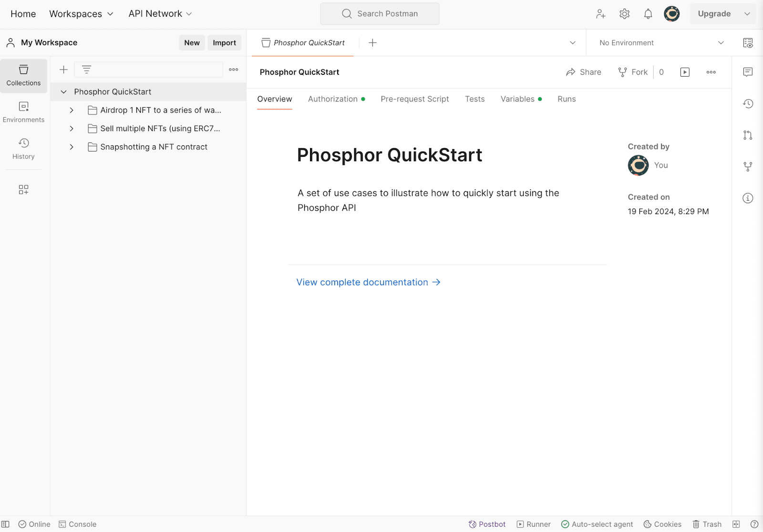Viewport: 763px width, 532px height.
Task: Switch to the Overview tab
Action: pyautogui.click(x=275, y=99)
